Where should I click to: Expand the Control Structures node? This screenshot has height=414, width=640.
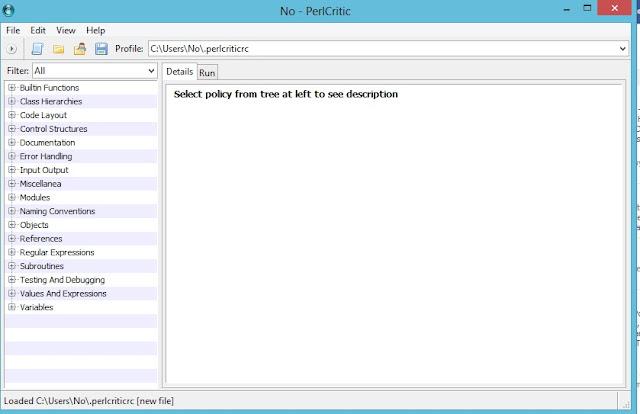click(12, 129)
